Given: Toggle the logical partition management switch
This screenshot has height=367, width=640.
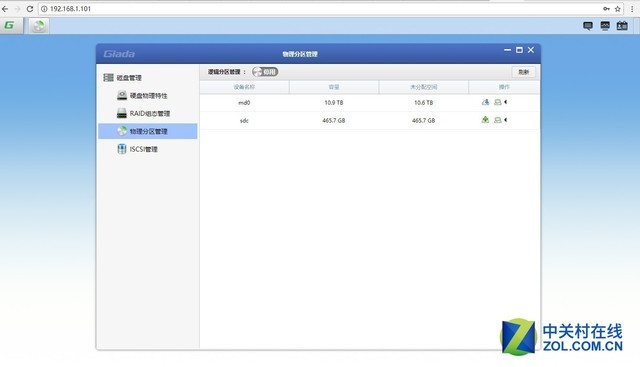Looking at the screenshot, I should click(x=265, y=72).
